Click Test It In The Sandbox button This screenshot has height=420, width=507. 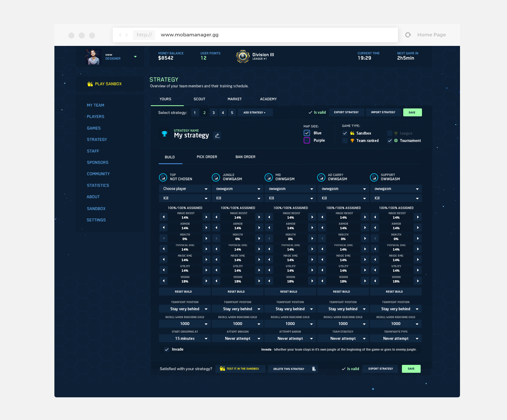click(240, 369)
